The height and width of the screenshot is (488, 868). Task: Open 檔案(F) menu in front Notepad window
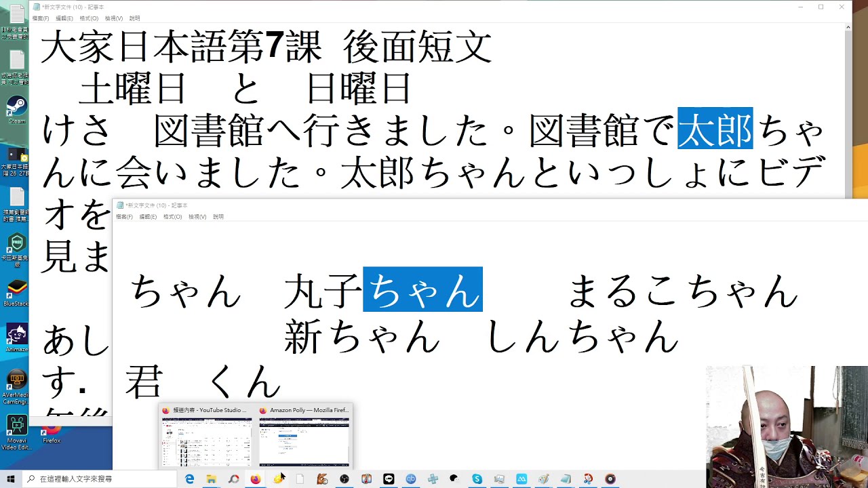(x=124, y=217)
